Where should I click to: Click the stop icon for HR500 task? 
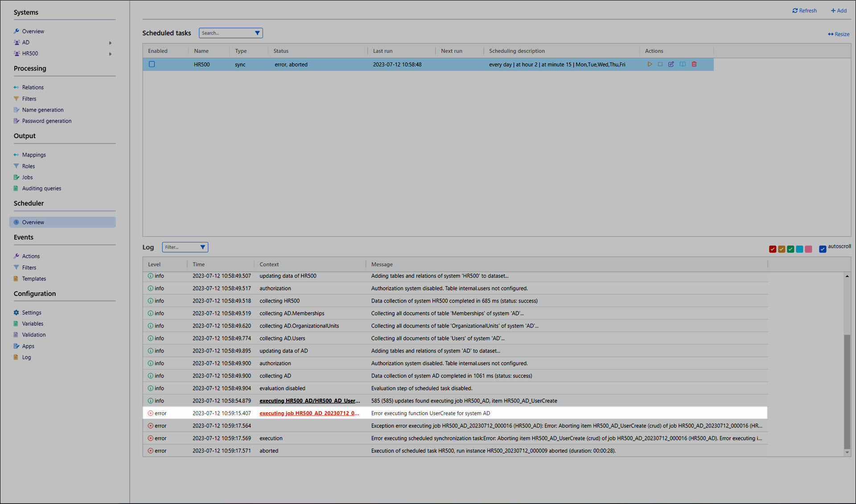(660, 64)
